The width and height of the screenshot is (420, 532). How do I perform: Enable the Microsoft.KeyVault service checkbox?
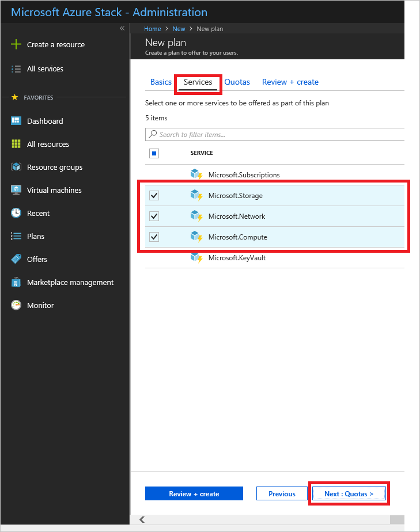click(x=153, y=257)
